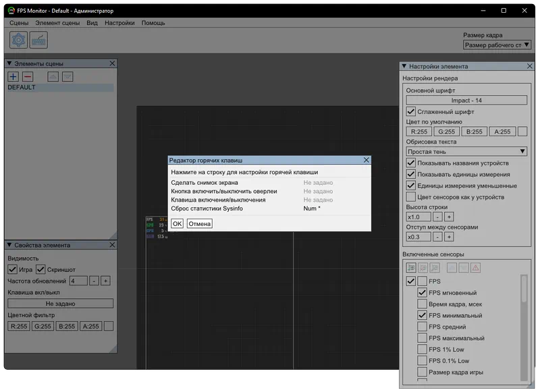
Task: Open the Настройки menu
Action: coord(119,23)
